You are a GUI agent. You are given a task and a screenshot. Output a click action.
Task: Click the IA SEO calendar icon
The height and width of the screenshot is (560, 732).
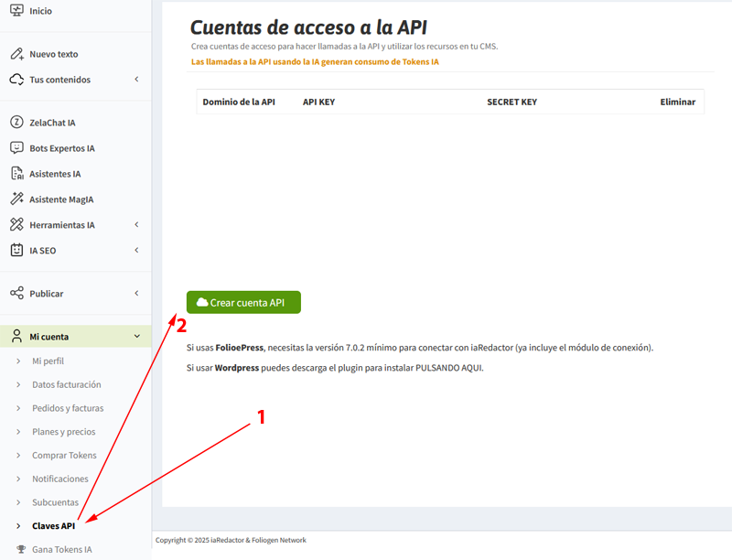(16, 250)
